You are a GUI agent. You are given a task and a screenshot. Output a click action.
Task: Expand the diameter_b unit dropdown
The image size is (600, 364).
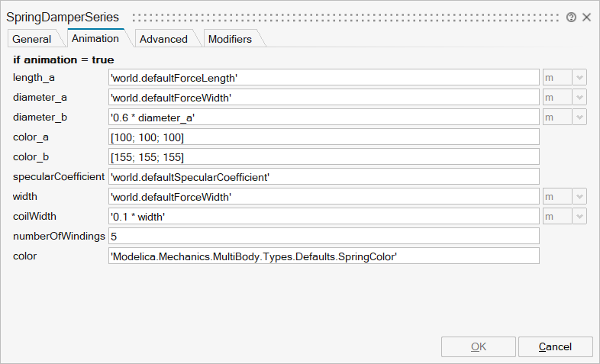(579, 117)
